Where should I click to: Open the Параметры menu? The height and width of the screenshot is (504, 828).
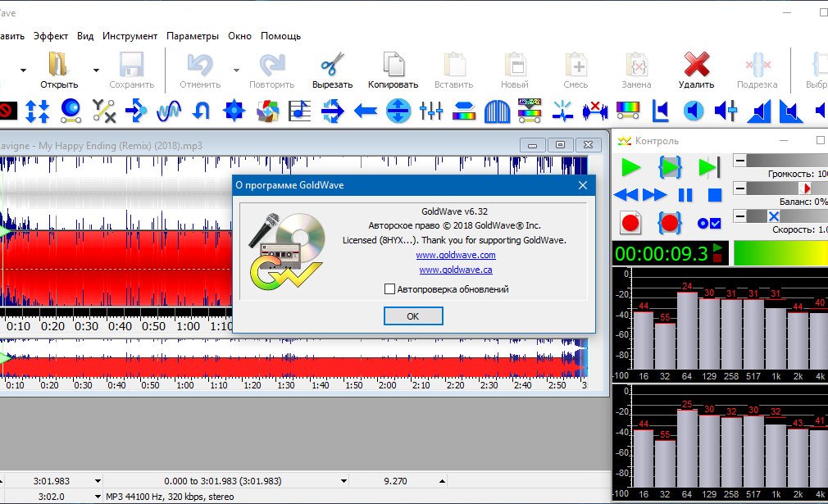[x=192, y=36]
